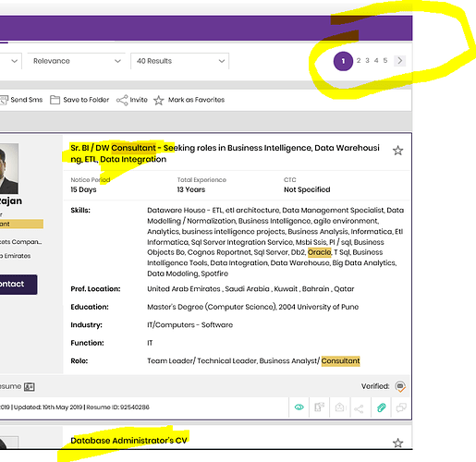Click the candidate's profile photo

[9, 168]
